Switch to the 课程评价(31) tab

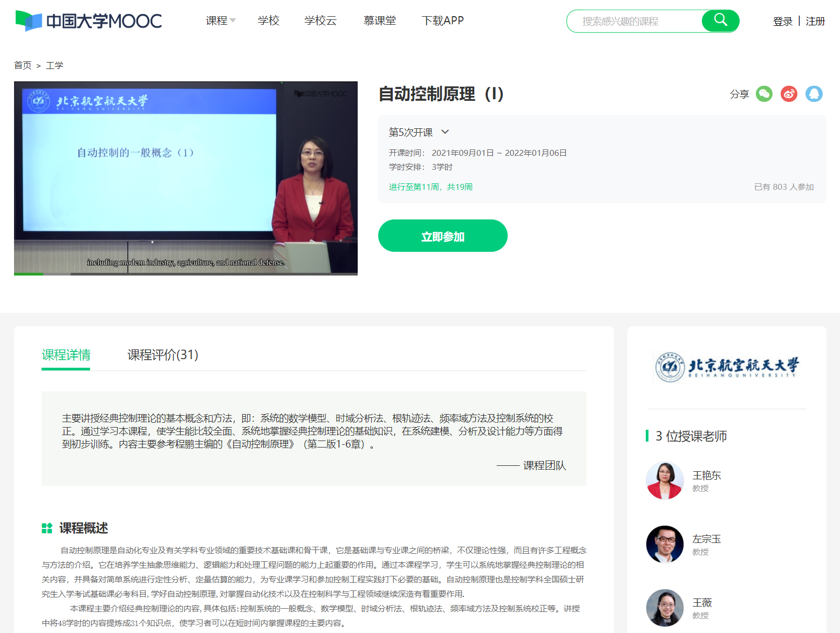162,355
